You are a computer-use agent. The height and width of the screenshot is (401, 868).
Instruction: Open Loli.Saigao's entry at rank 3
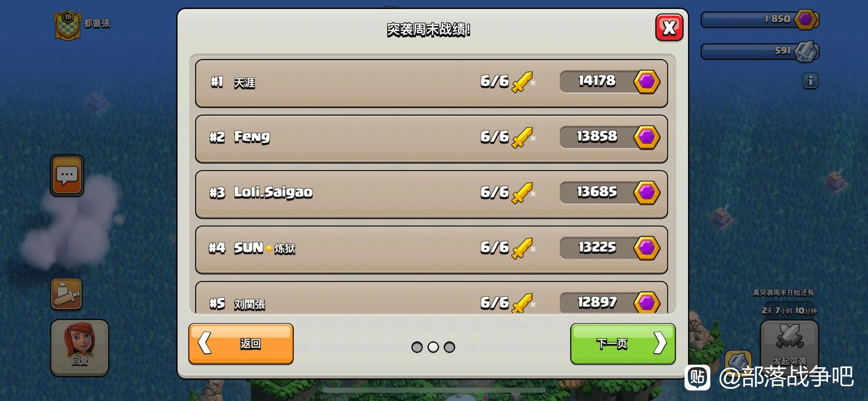(431, 194)
